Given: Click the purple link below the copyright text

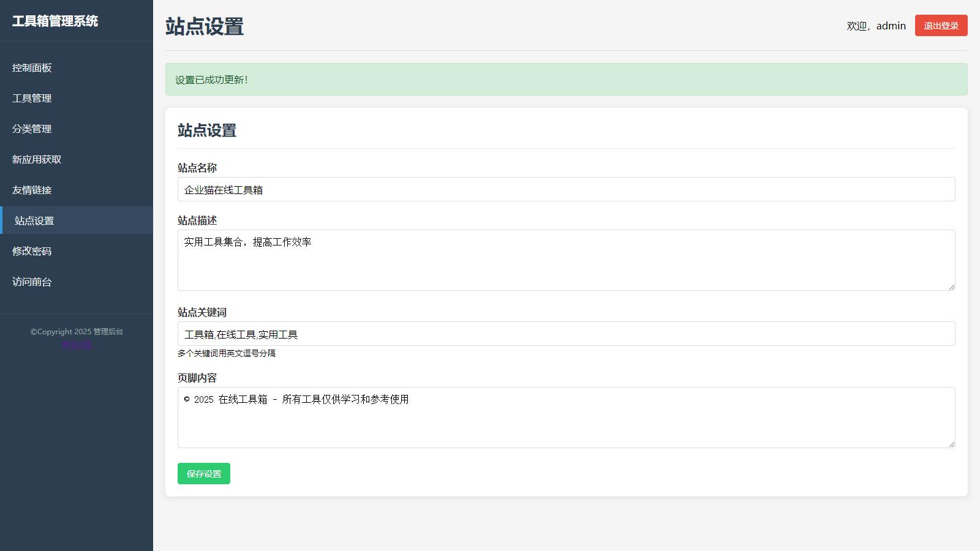Looking at the screenshot, I should (x=76, y=343).
